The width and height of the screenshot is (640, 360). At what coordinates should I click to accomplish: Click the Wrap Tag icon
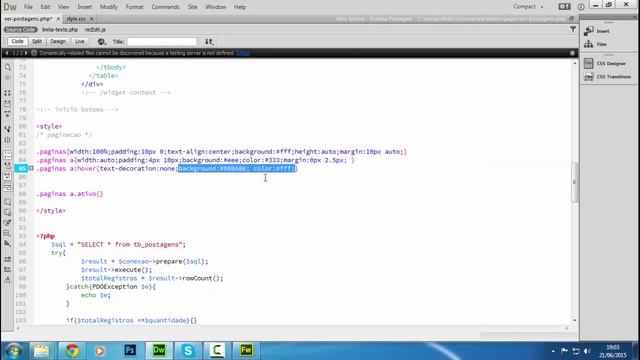(x=7, y=223)
